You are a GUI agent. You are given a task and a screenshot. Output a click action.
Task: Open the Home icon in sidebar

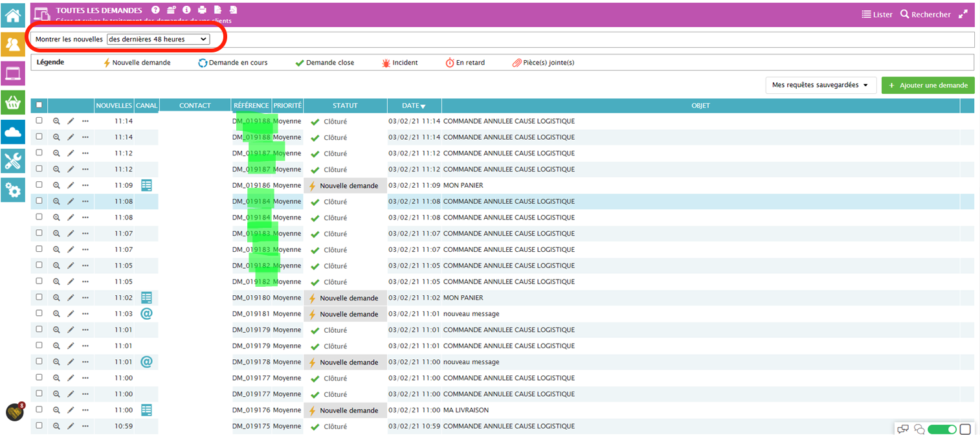(x=13, y=15)
